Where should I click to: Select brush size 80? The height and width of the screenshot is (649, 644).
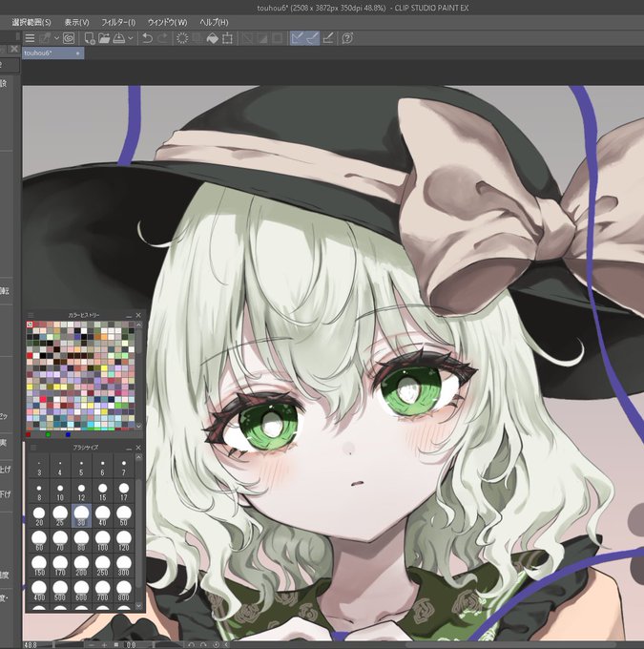click(81, 540)
